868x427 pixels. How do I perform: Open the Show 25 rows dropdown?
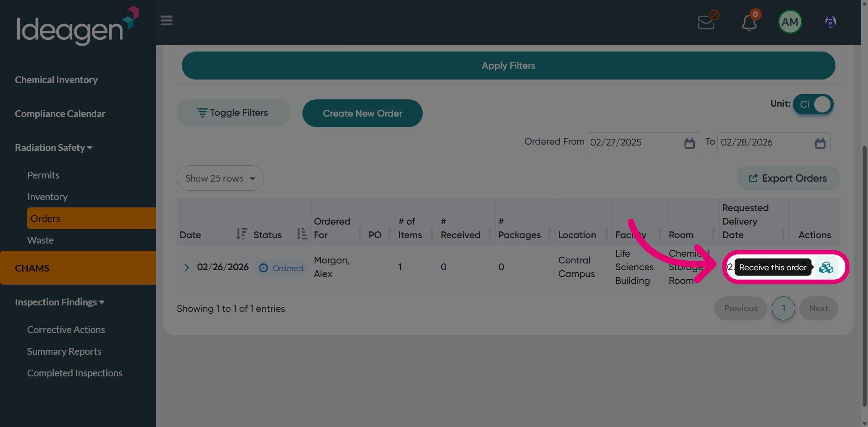click(x=220, y=178)
